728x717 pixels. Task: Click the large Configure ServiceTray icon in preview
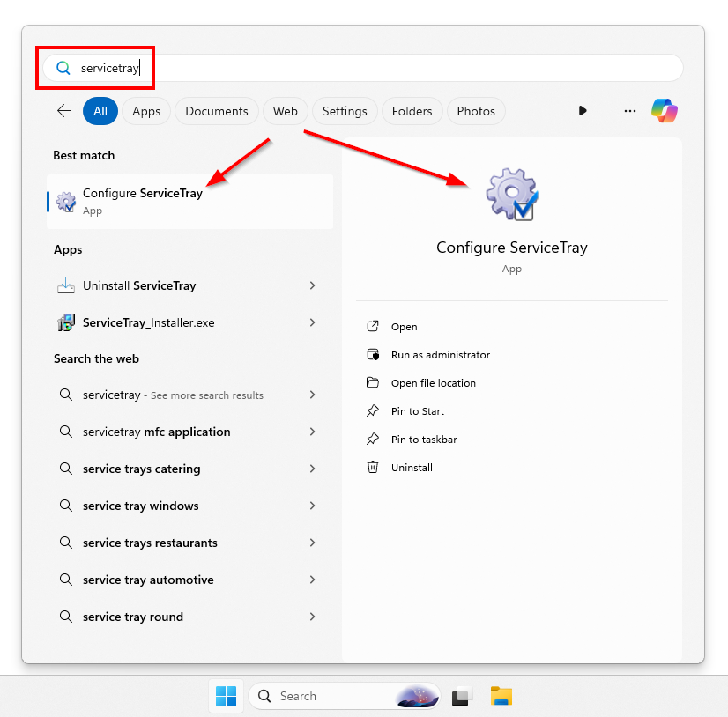[x=512, y=194]
